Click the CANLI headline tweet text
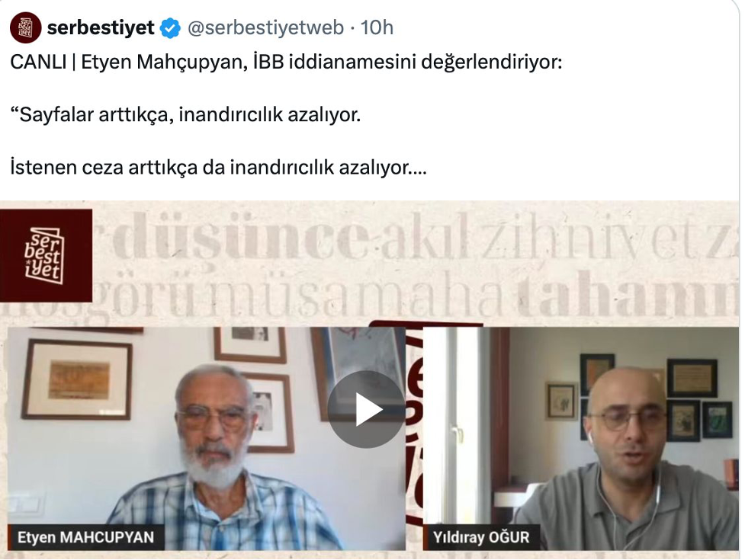 [x=286, y=62]
